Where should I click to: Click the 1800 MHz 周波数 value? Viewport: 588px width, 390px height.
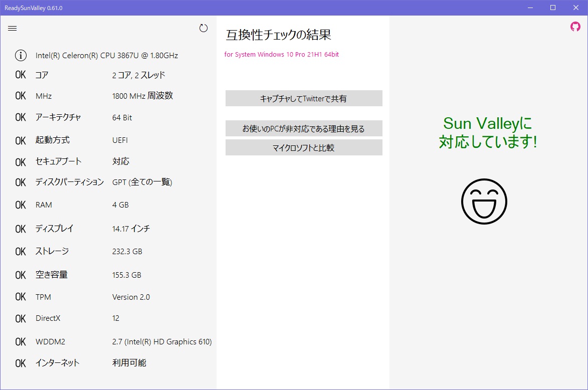142,96
